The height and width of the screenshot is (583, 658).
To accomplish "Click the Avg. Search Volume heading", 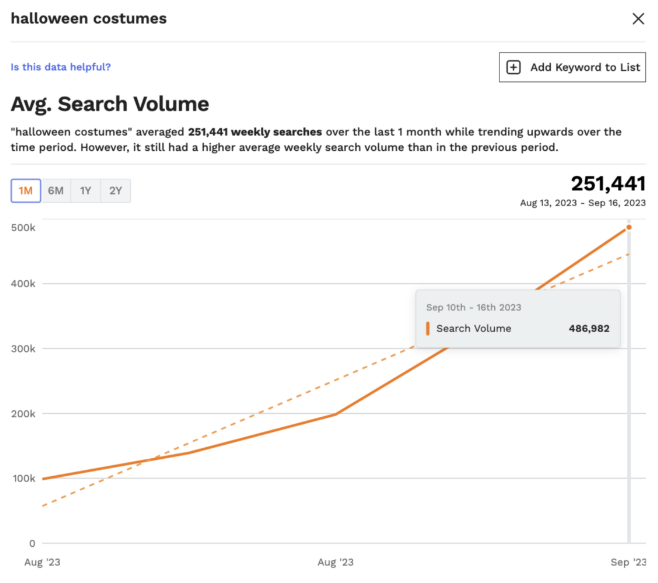I will tap(109, 103).
